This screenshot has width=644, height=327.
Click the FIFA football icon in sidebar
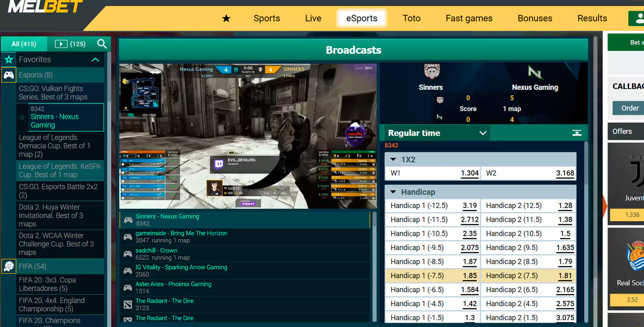(9, 267)
